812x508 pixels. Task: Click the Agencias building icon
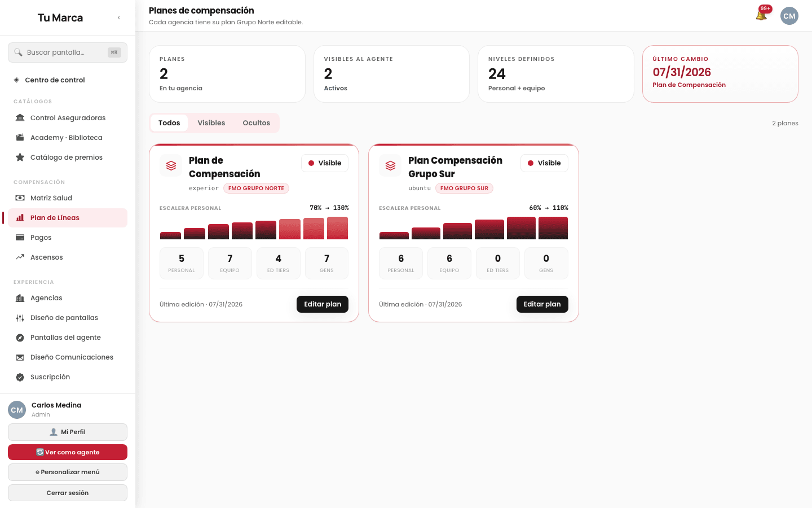(20, 298)
